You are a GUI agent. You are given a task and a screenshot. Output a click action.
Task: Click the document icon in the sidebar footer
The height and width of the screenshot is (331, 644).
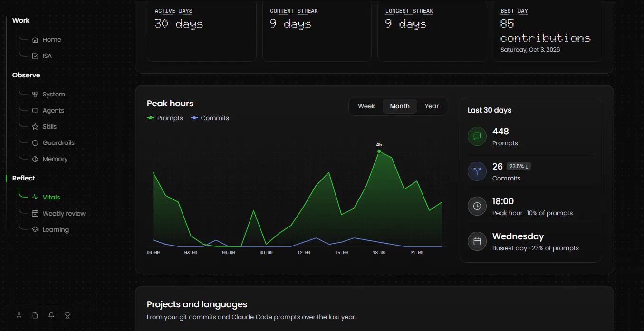click(35, 315)
